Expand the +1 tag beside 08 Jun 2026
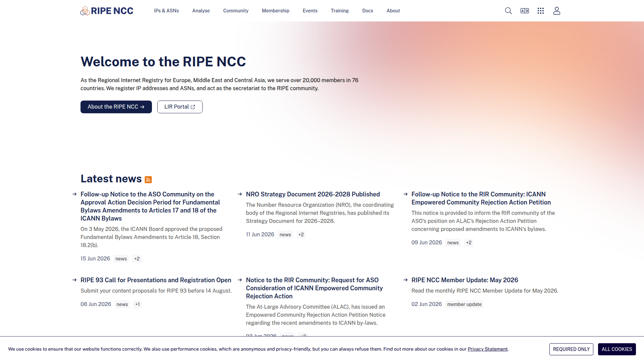 pos(138,304)
